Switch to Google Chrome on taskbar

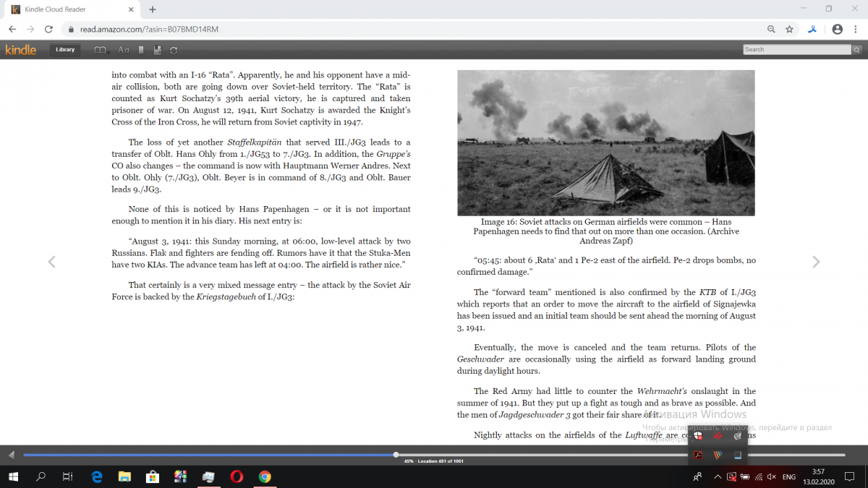(x=265, y=476)
